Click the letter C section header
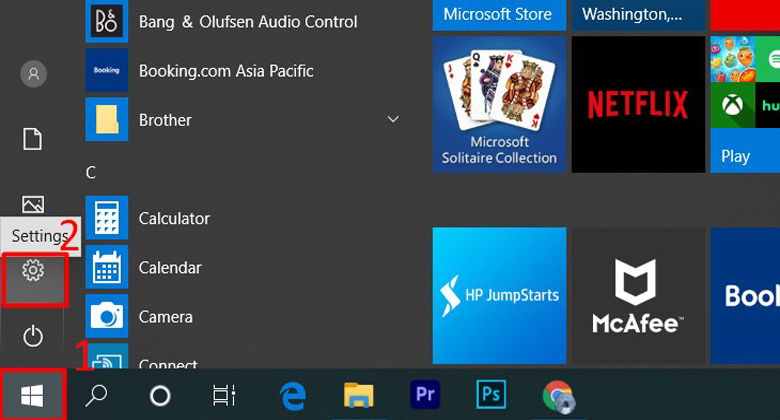 pos(91,172)
